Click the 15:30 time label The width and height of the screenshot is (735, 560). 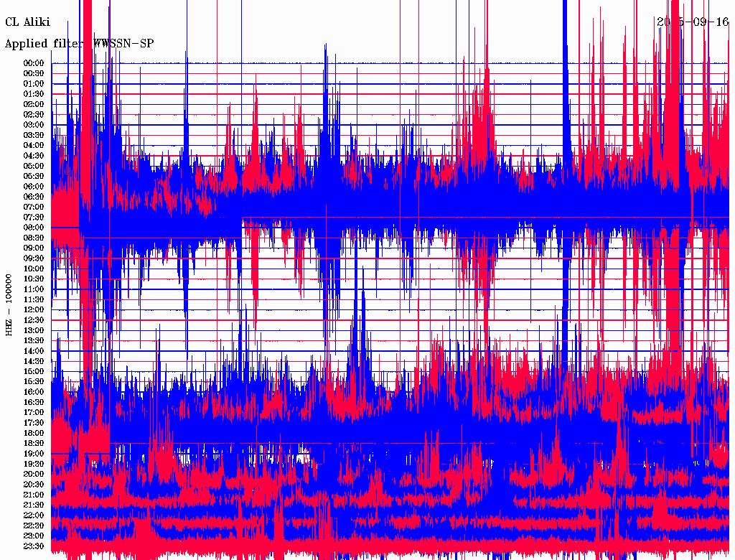tap(34, 382)
